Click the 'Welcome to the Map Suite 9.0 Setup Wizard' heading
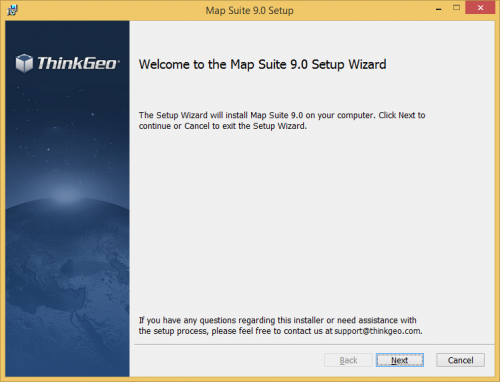This screenshot has width=500, height=382. tap(262, 64)
